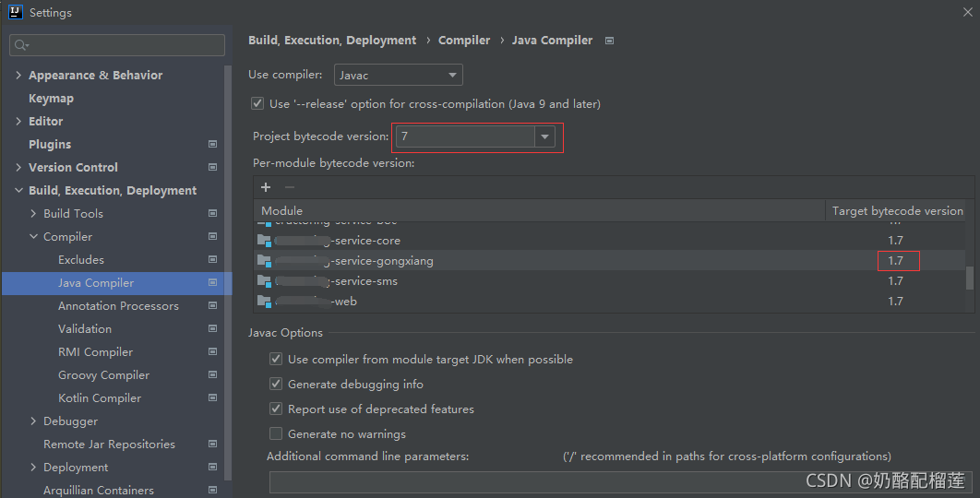Image resolution: width=980 pixels, height=498 pixels.
Task: Open Groovy Compiler settings page
Action: pos(103,375)
